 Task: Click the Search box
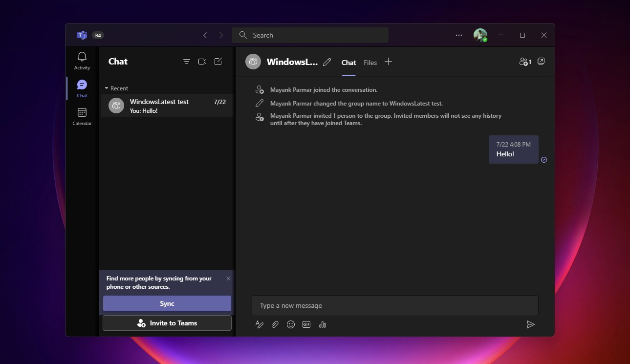pyautogui.click(x=310, y=35)
